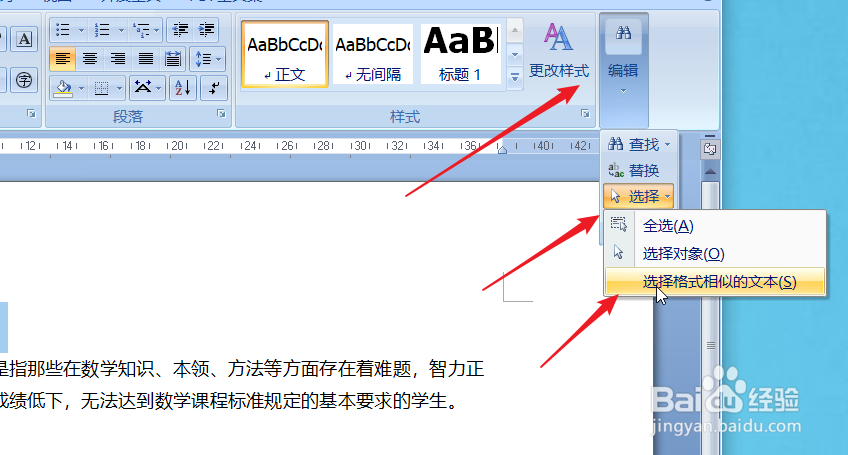Apply the 标题 1 style
Image resolution: width=848 pixels, height=455 pixels.
[460, 54]
